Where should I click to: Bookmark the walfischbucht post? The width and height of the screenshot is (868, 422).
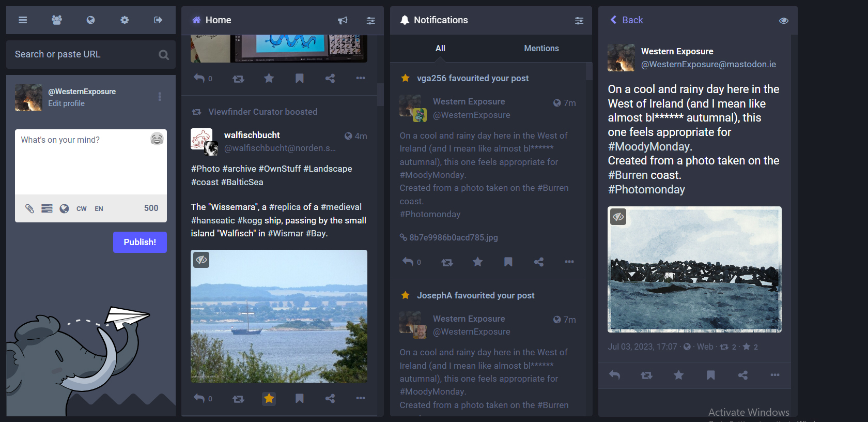[300, 398]
